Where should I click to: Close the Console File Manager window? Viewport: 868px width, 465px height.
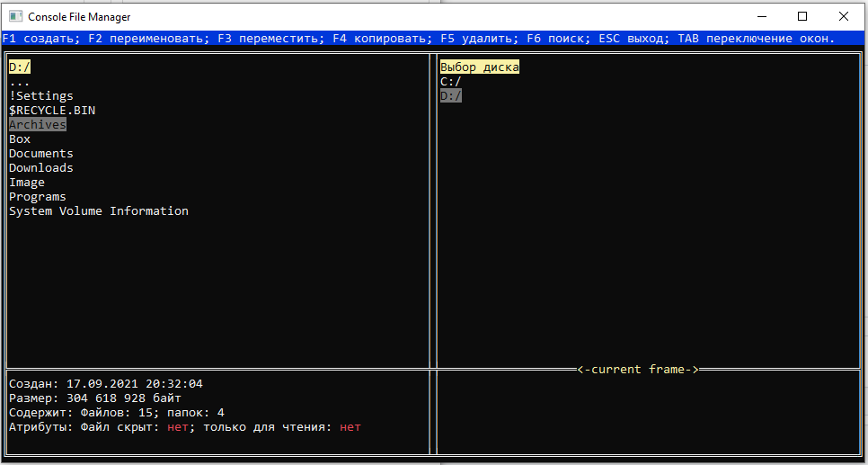pos(844,16)
